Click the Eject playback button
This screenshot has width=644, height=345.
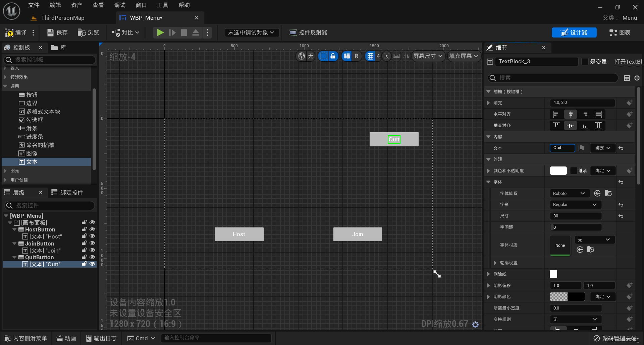196,32
